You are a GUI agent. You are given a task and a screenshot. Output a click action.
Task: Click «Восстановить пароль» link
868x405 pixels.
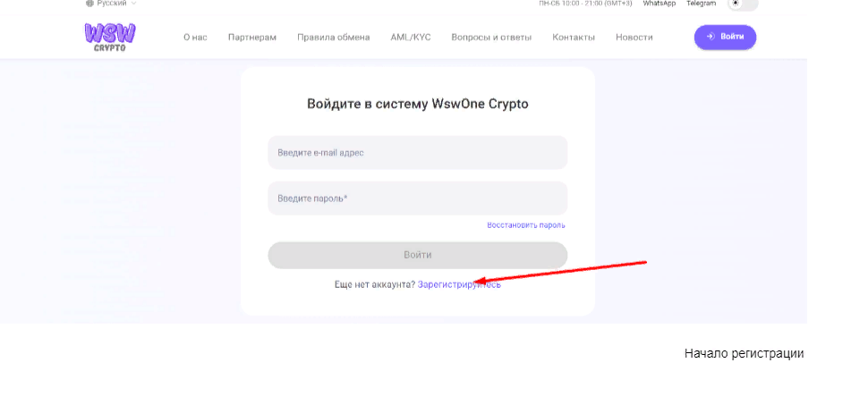(526, 225)
